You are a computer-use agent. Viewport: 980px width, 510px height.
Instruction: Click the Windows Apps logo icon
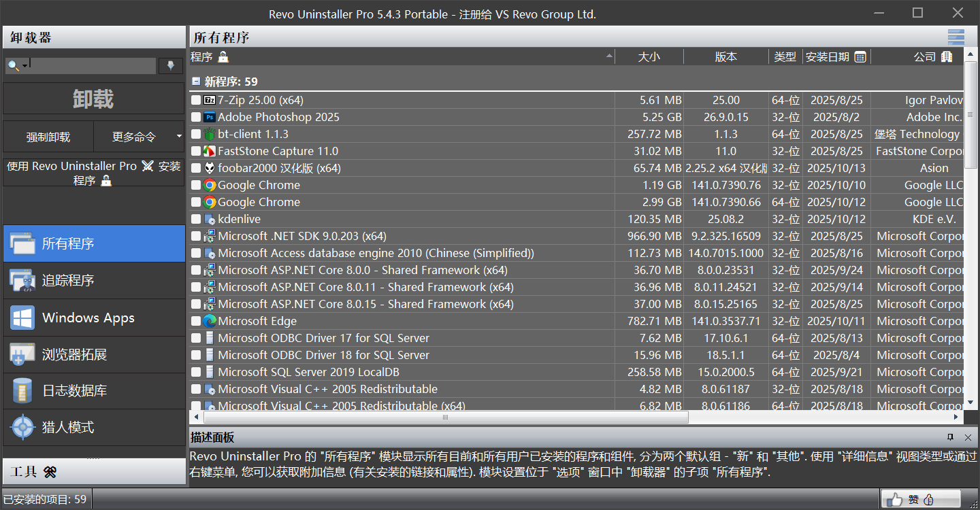tap(22, 318)
